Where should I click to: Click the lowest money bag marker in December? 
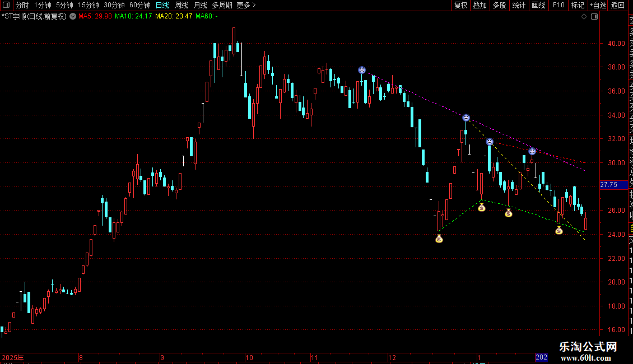click(x=439, y=239)
